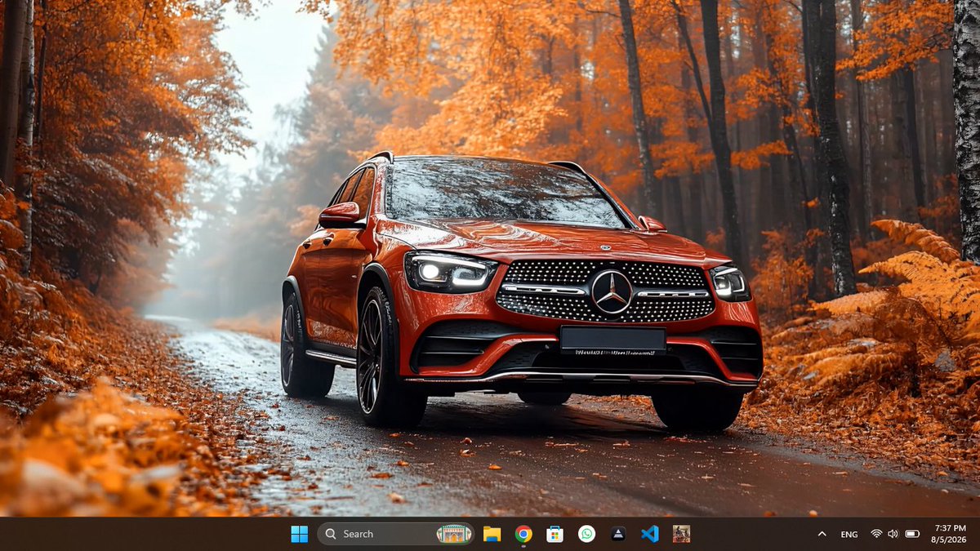Click the volume speaker icon
Screen dimensions: 980x551
click(893, 534)
